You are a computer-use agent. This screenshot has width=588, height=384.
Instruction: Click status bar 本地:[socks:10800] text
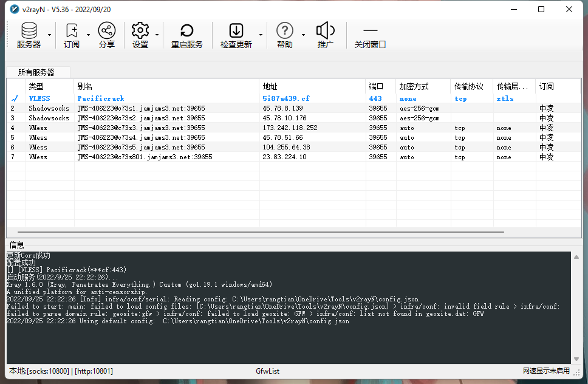[x=39, y=371]
